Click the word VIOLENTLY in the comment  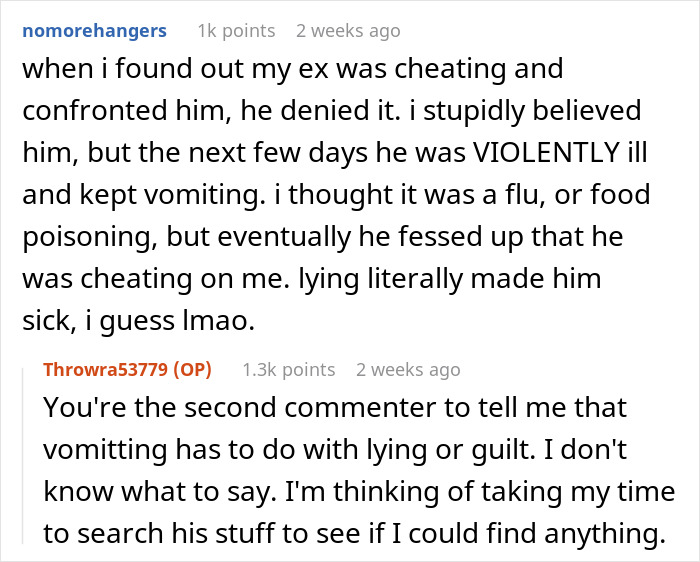click(x=545, y=152)
